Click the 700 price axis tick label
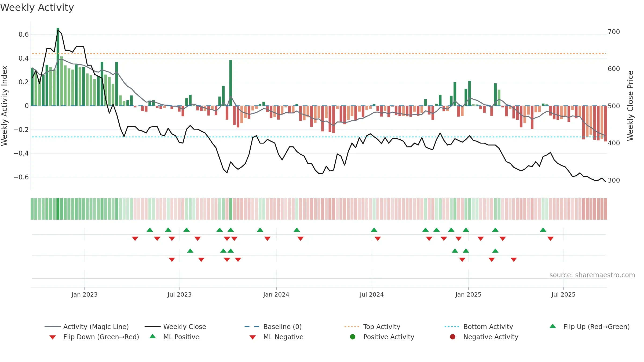This screenshot has height=362, width=644. pyautogui.click(x=614, y=32)
